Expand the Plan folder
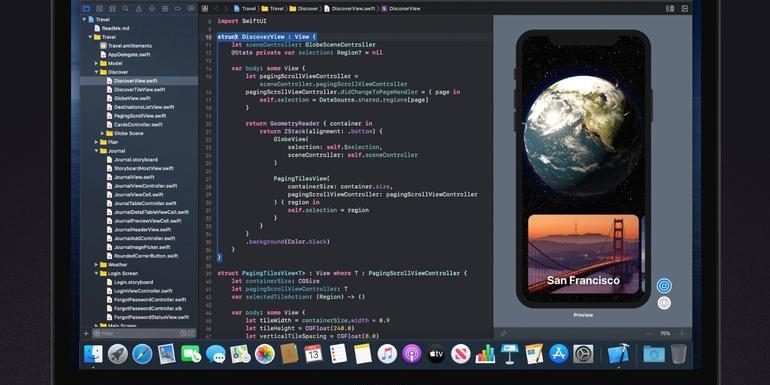Viewport: 770px width, 385px height. click(x=97, y=142)
